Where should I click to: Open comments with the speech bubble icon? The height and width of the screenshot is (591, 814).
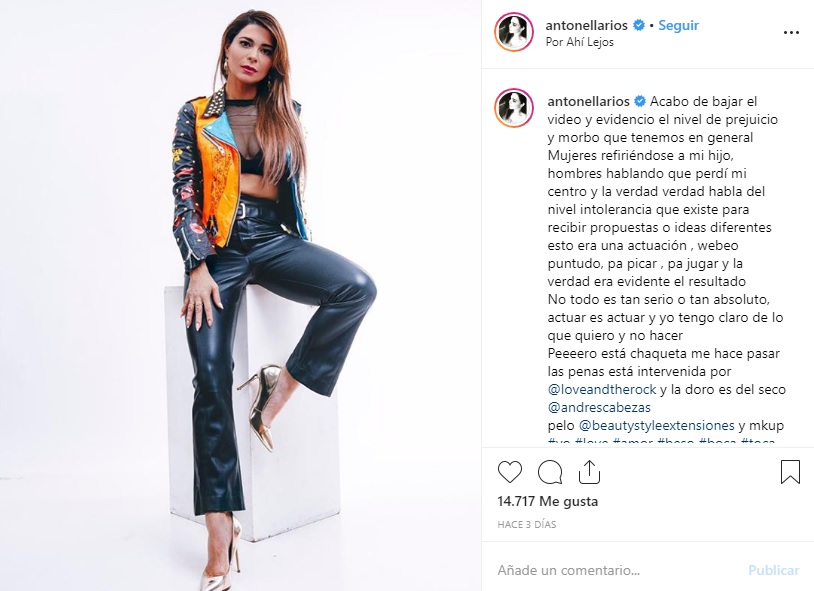pyautogui.click(x=550, y=472)
